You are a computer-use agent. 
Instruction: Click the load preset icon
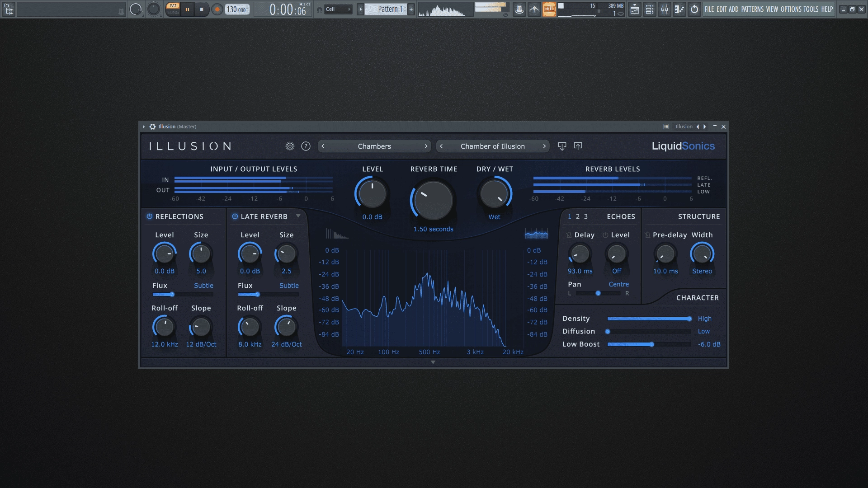[562, 146]
